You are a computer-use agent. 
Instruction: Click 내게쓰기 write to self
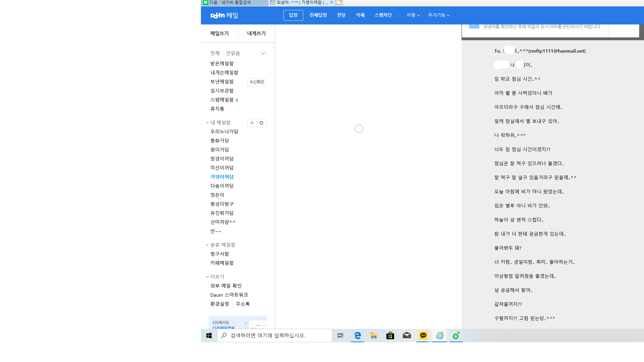[x=256, y=33]
